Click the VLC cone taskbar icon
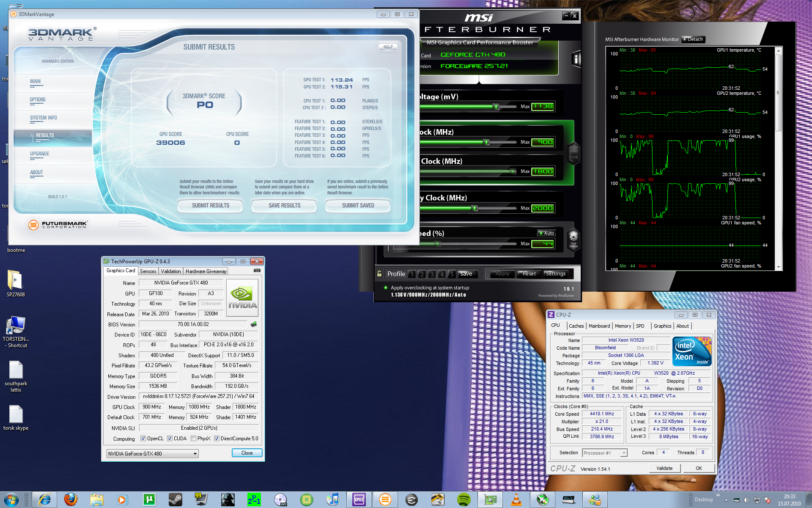 click(516, 500)
